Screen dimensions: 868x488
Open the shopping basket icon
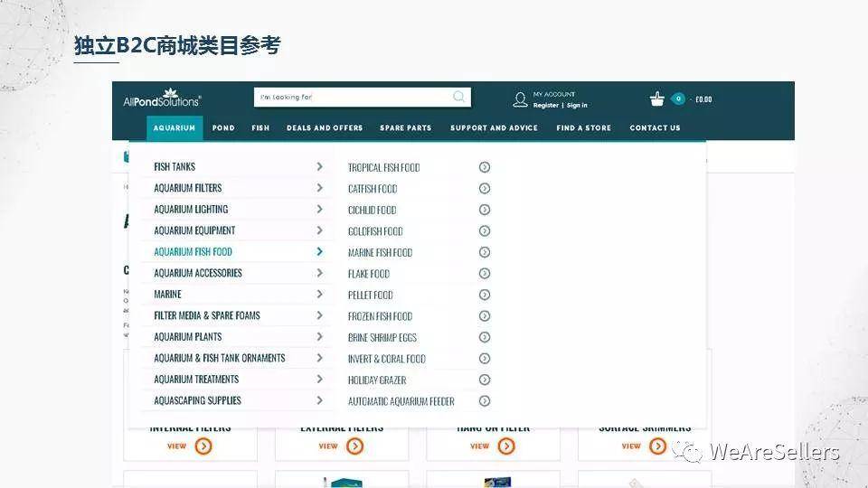pyautogui.click(x=657, y=99)
